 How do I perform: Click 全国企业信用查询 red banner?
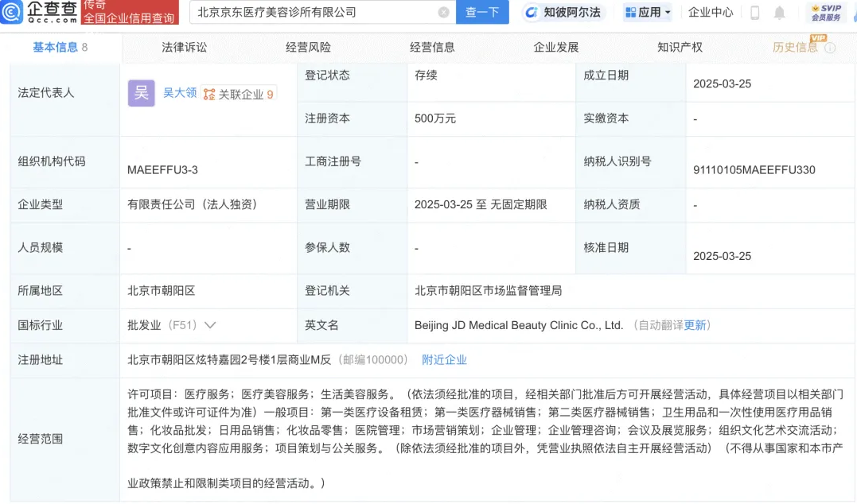point(130,12)
